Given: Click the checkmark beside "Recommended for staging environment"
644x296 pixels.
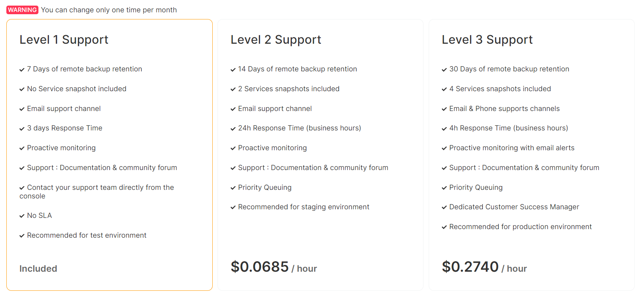Looking at the screenshot, I should pos(233,207).
